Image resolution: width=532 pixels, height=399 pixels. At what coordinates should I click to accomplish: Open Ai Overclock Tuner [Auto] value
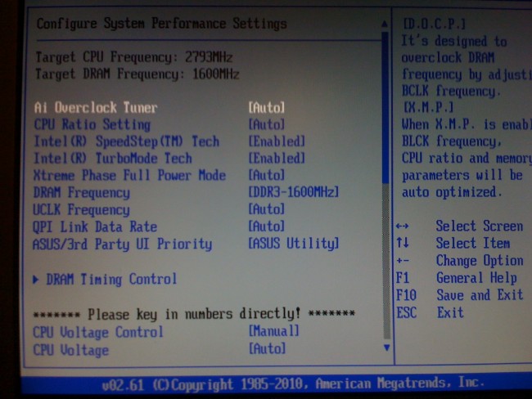tap(266, 108)
